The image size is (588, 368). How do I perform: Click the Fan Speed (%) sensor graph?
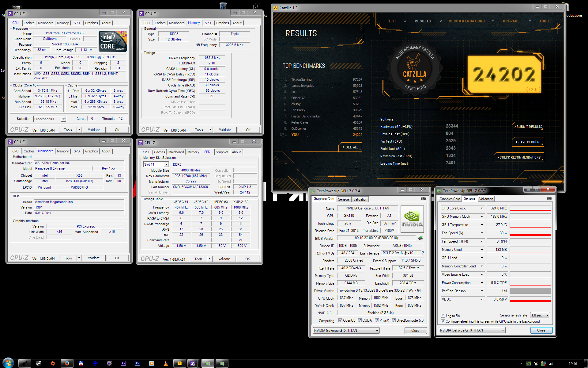point(530,233)
